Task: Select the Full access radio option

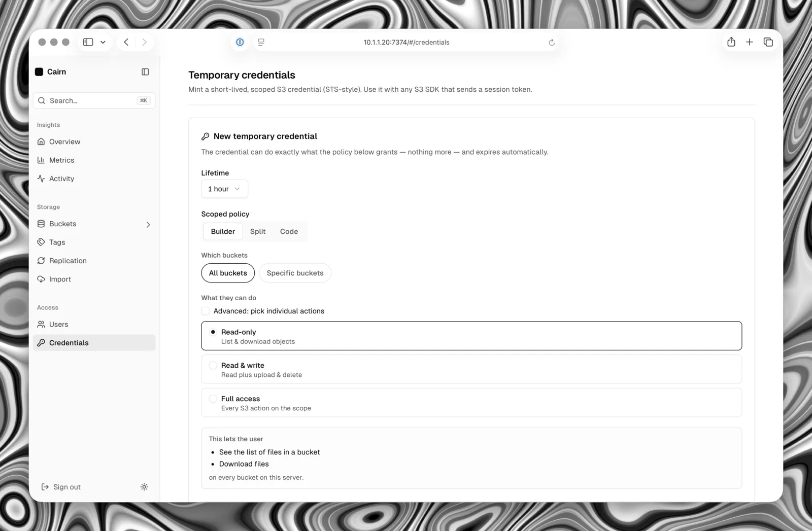Action: point(471,403)
